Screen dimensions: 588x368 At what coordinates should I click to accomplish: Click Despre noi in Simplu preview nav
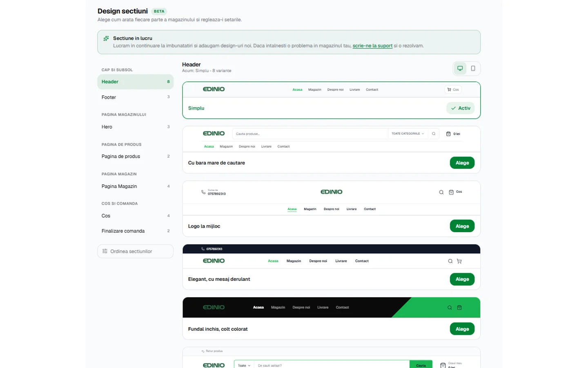click(335, 90)
